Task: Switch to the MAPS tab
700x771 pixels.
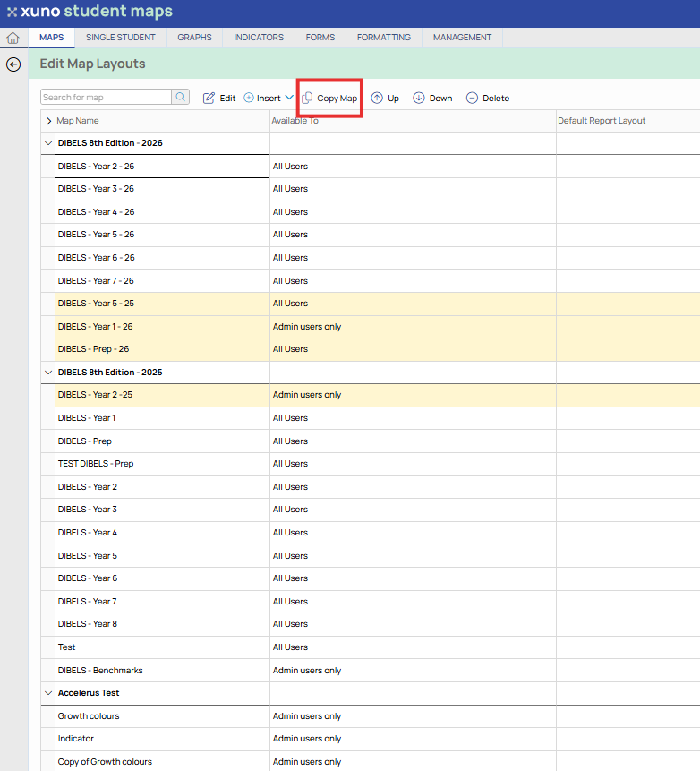Action: (x=52, y=38)
